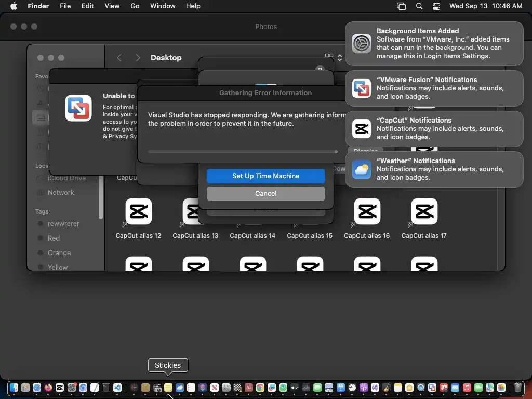Go back in the Finder Desktop window
Image resolution: width=532 pixels, height=399 pixels.
point(119,58)
